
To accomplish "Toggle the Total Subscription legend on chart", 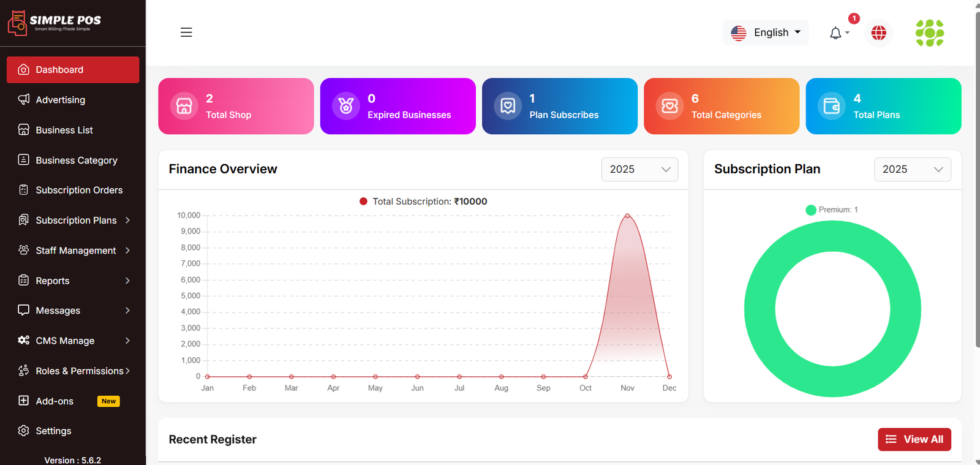I will (423, 202).
